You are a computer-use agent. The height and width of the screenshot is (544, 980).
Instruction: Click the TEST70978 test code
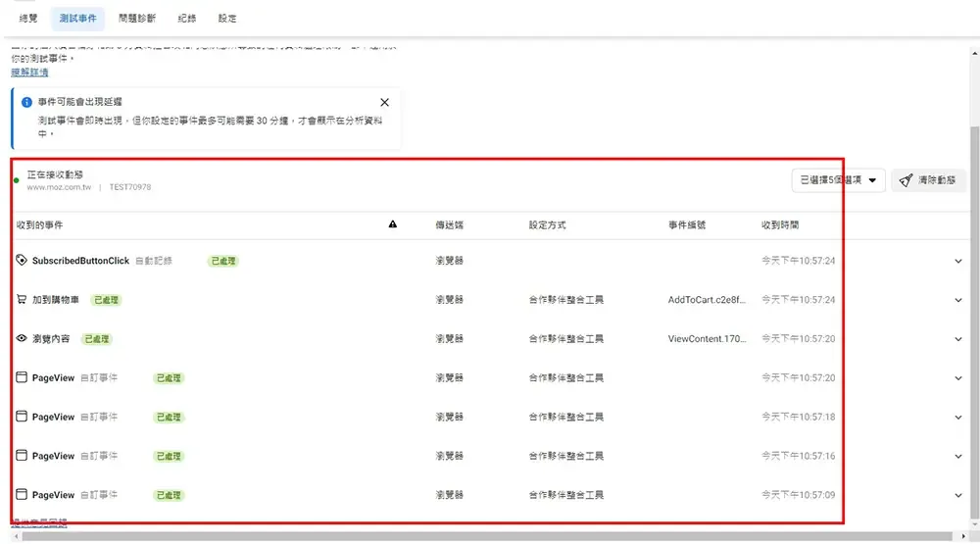(130, 187)
